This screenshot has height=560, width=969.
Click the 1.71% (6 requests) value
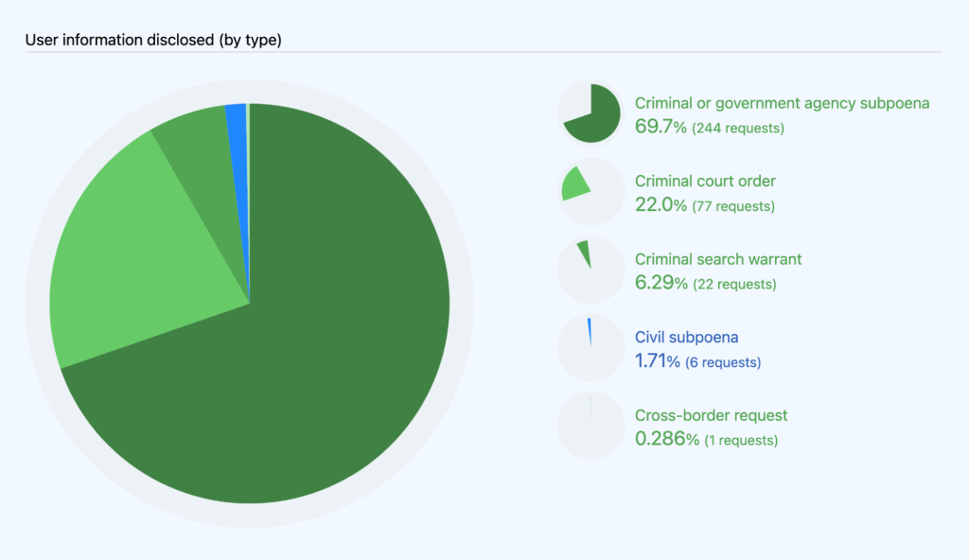697,361
